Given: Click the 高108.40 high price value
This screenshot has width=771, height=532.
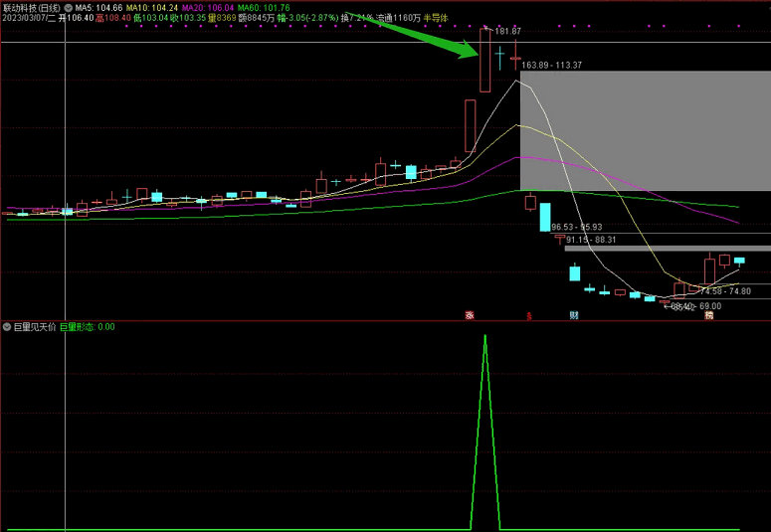Looking at the screenshot, I should pyautogui.click(x=113, y=18).
